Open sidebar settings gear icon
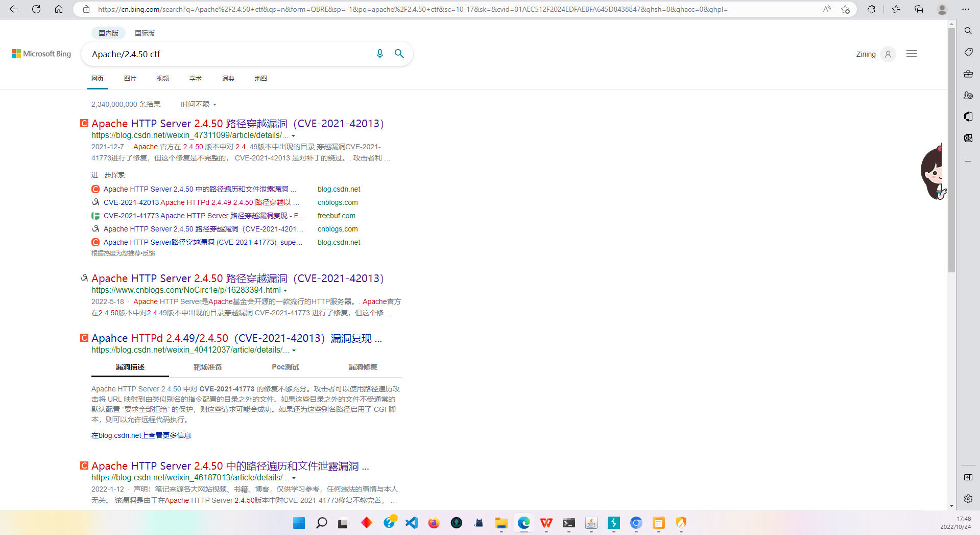The image size is (980, 535). coord(968,499)
